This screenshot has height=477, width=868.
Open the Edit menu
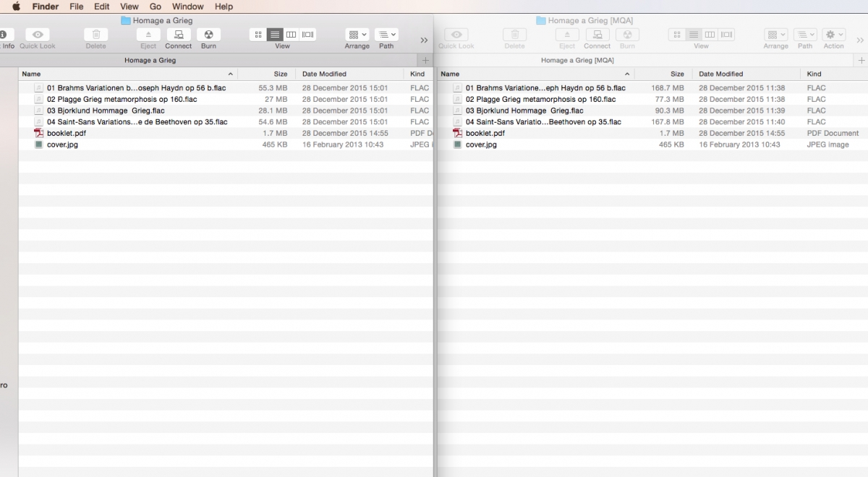102,7
